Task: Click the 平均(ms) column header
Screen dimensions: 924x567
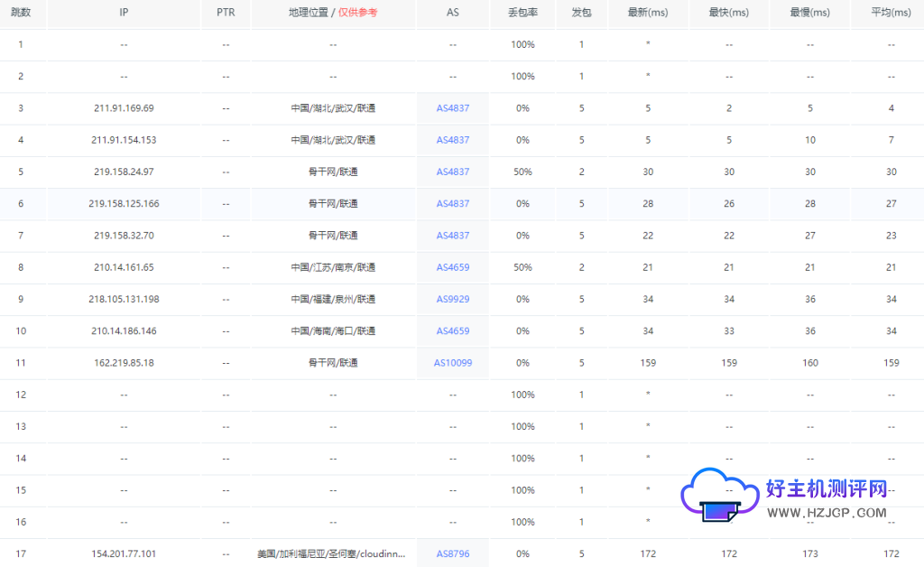Action: click(891, 13)
